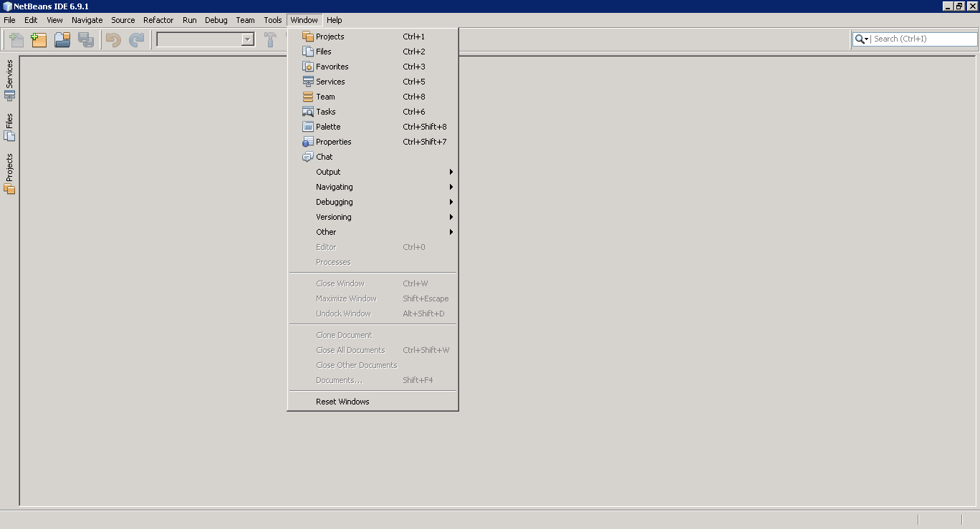
Task: Open the Refactor menu
Action: pyautogui.click(x=158, y=20)
